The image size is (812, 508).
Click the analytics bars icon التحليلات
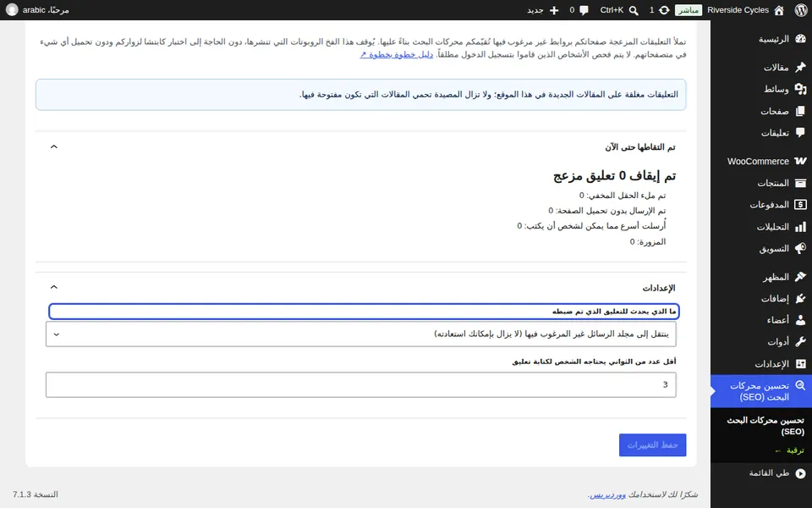coord(801,227)
